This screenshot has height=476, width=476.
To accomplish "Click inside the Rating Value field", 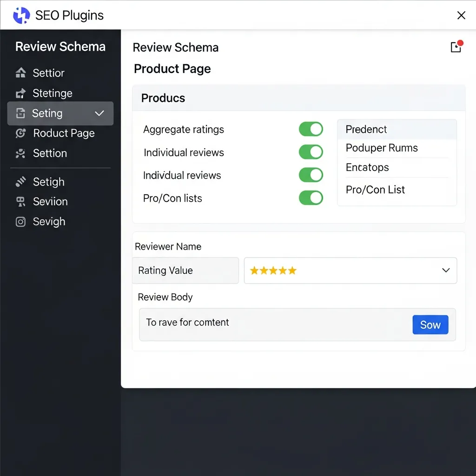I will pyautogui.click(x=185, y=270).
